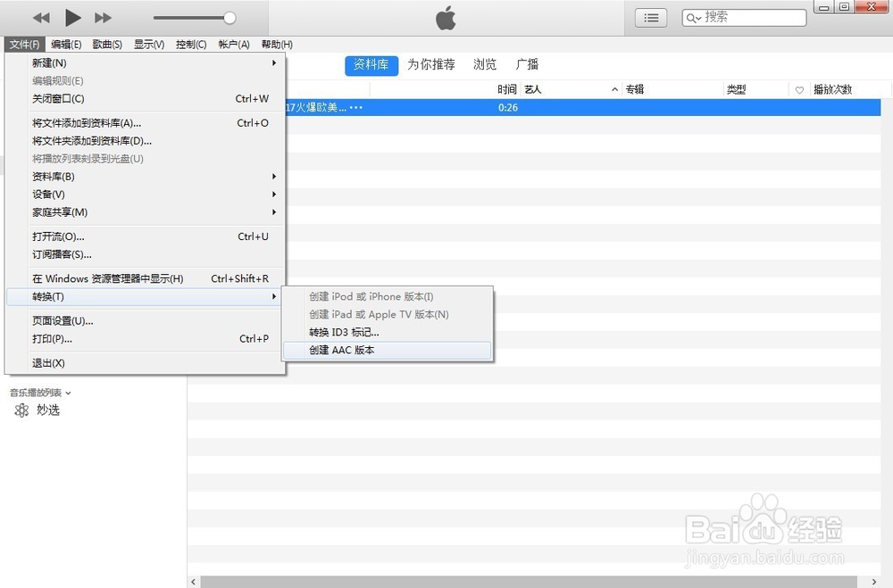The image size is (893, 588).
Task: Open the 帮助(H) menu
Action: (x=277, y=45)
